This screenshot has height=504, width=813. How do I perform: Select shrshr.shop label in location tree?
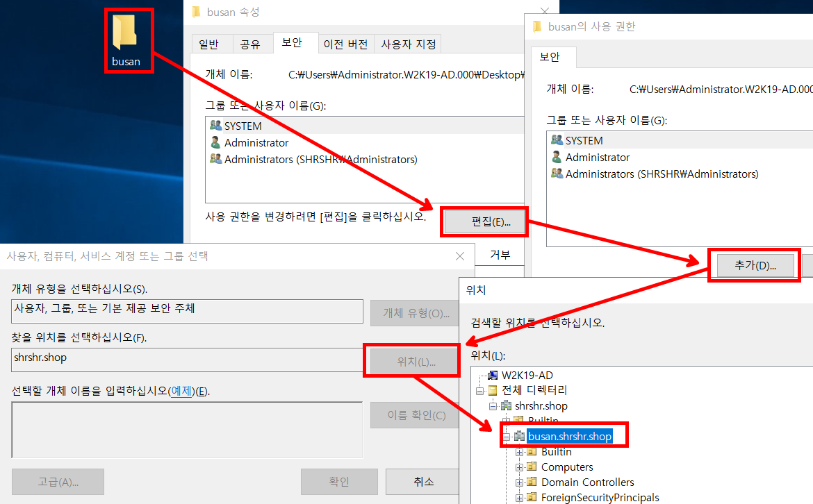pyautogui.click(x=541, y=405)
